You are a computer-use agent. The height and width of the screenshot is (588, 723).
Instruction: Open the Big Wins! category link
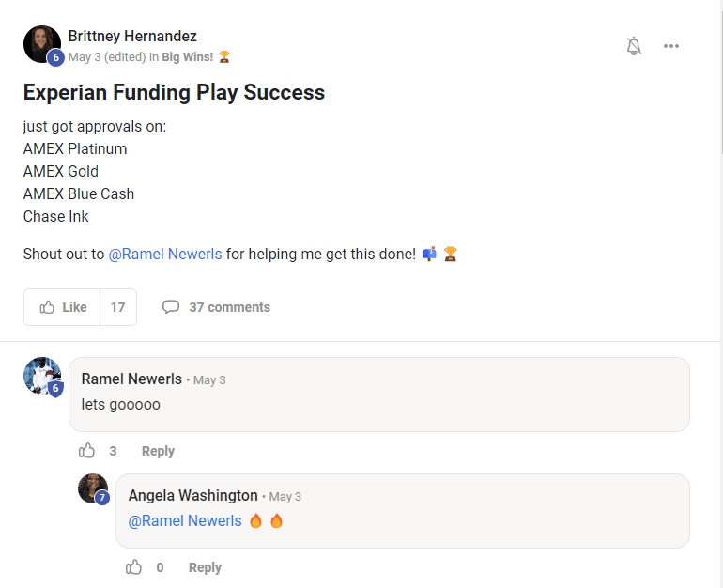[187, 57]
